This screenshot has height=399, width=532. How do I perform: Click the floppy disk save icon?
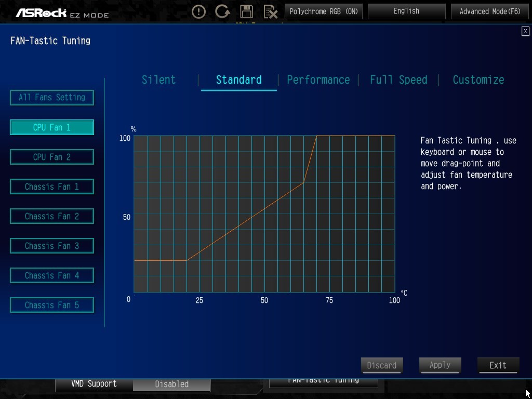click(x=246, y=12)
